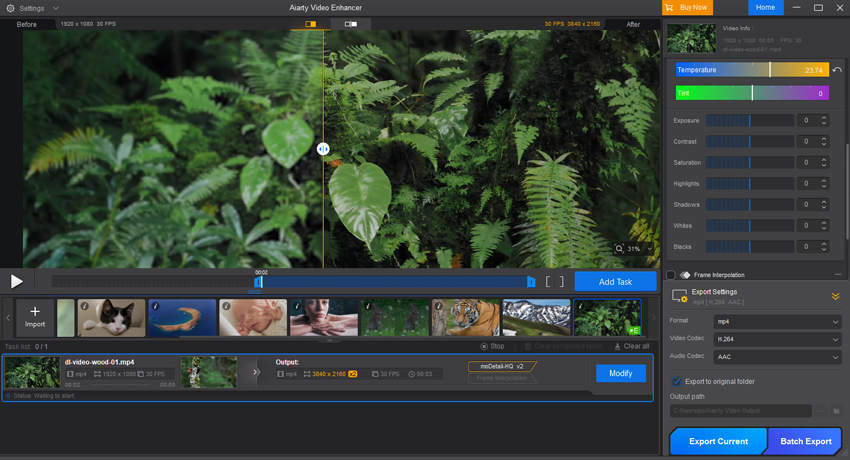Viewport: 850px width, 460px height.
Task: Collapse Export Settings with yellow double chevron
Action: point(835,296)
